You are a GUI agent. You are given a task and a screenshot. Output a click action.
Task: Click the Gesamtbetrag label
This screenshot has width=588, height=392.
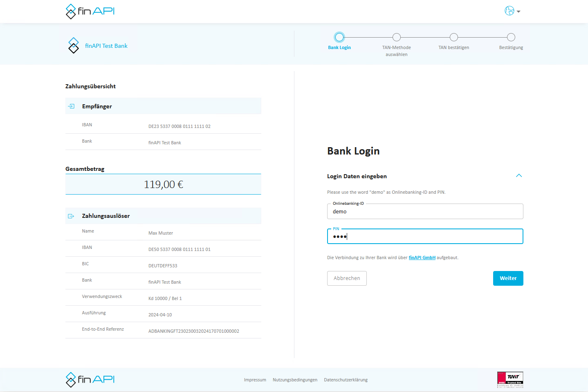(x=85, y=169)
